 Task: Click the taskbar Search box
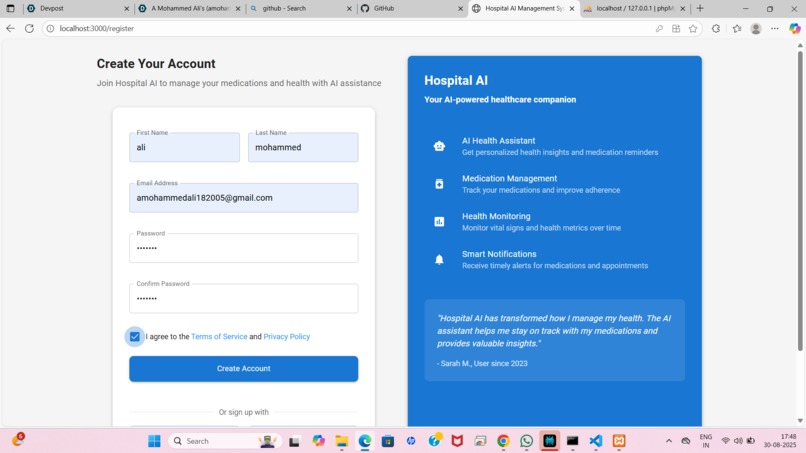point(225,441)
